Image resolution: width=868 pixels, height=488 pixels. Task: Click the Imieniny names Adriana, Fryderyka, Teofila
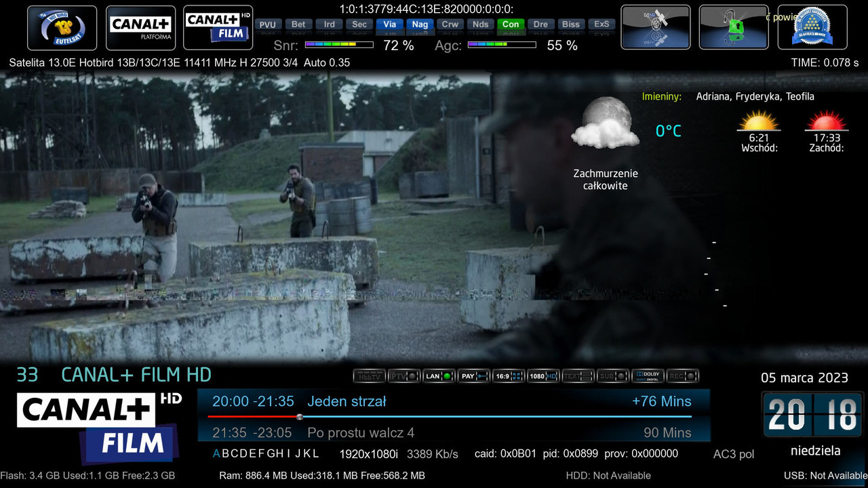(755, 96)
